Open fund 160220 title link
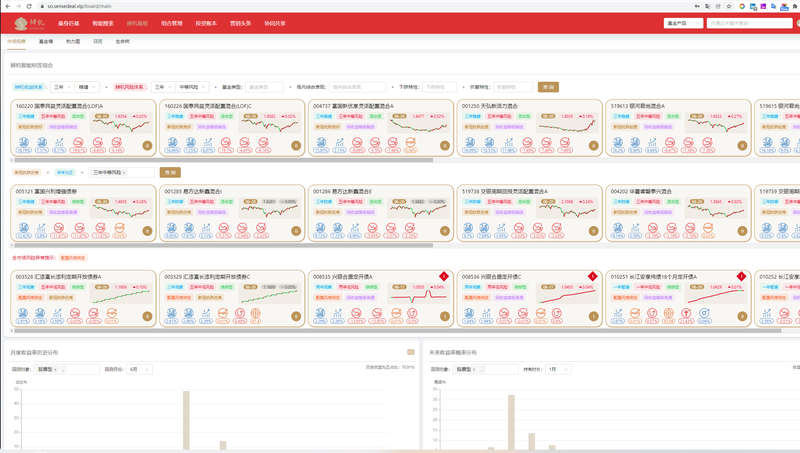800x453 pixels. coord(59,106)
